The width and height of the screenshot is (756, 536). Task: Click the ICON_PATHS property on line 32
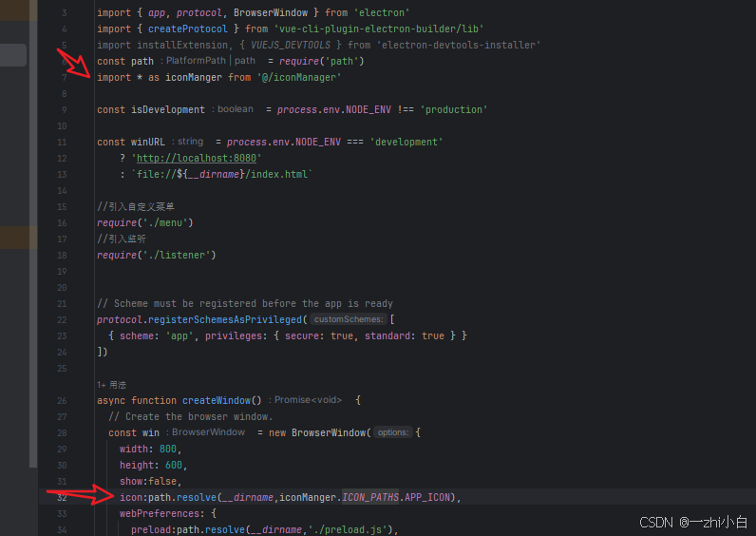370,497
